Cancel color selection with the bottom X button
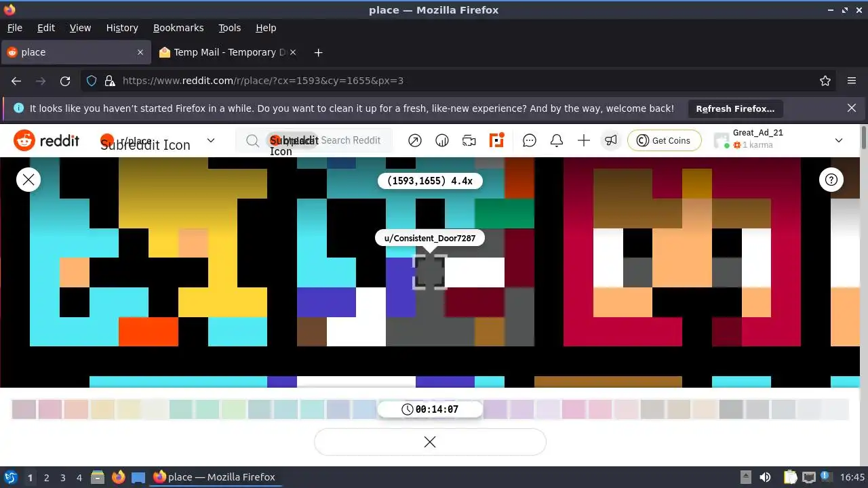Viewport: 868px width, 488px height. [430, 442]
